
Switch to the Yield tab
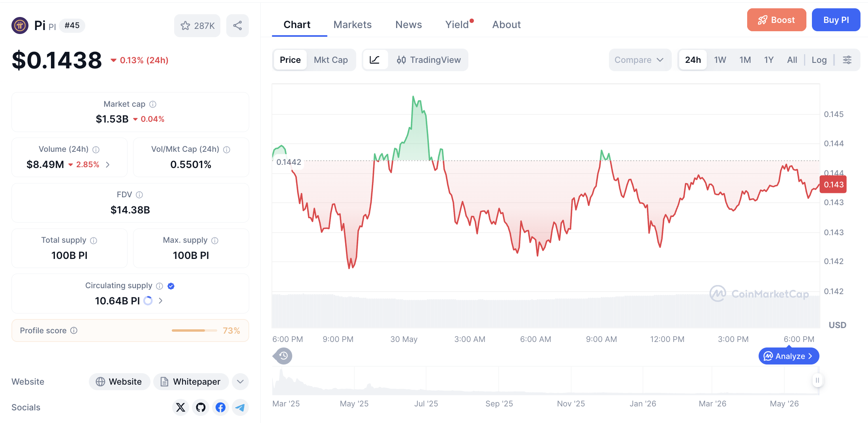(x=457, y=25)
